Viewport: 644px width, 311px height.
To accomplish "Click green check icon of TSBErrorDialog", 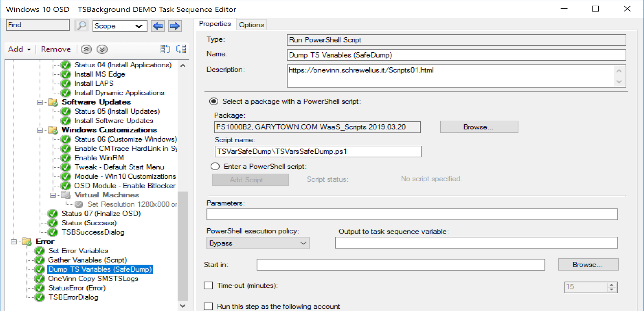I will pyautogui.click(x=40, y=297).
